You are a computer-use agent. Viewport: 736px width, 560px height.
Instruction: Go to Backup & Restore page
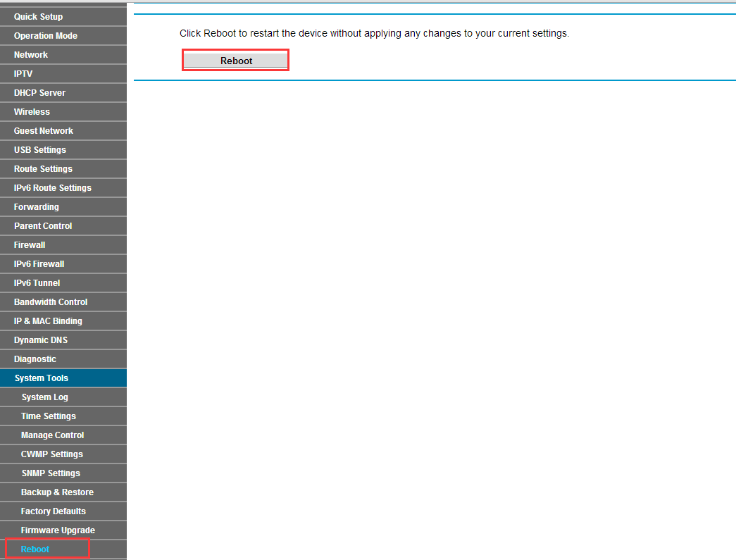[63, 492]
